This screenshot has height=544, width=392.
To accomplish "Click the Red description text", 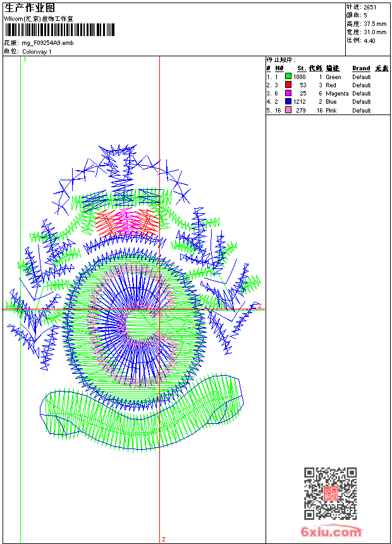I will pyautogui.click(x=331, y=85).
